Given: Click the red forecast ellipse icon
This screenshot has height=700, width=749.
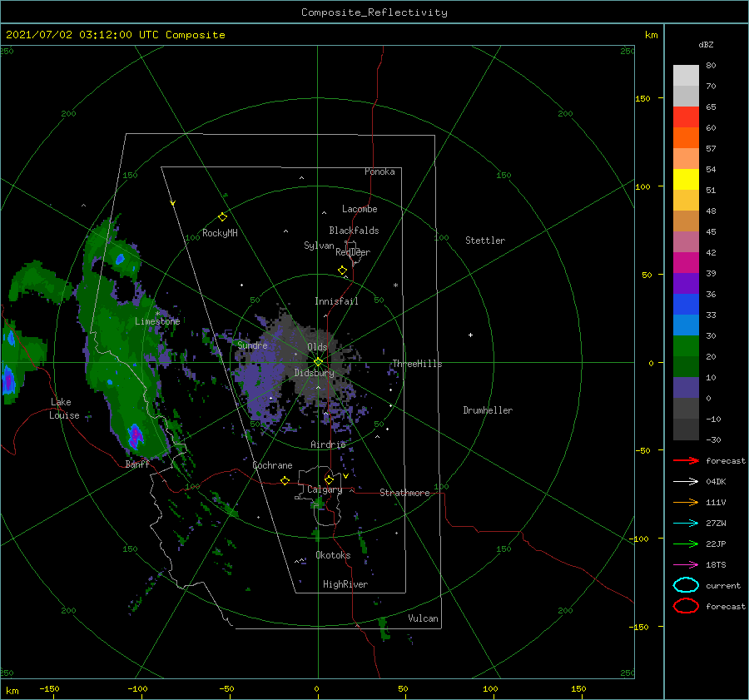Looking at the screenshot, I should tap(686, 606).
